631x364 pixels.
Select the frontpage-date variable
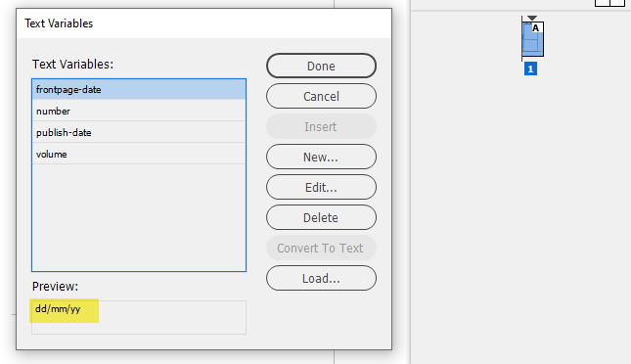[139, 89]
